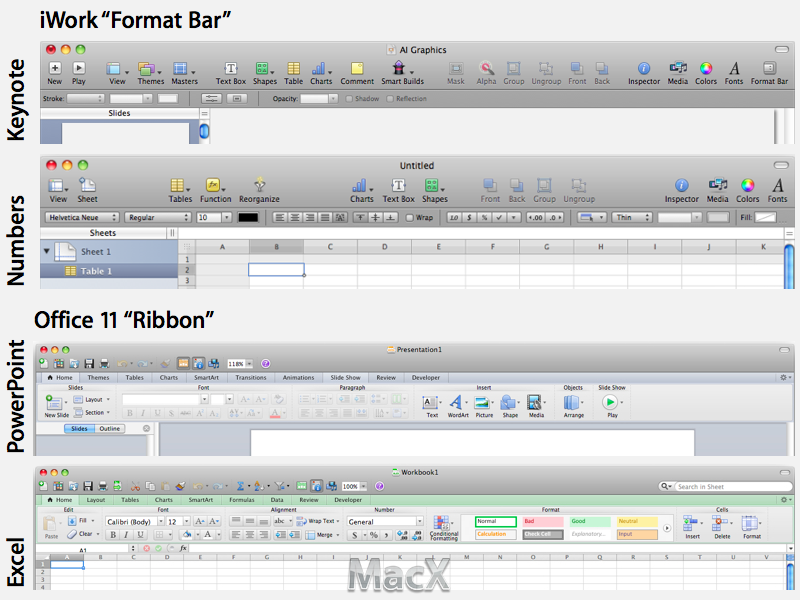
Task: Open the Helvetica Neue font dropdown
Action: point(80,217)
